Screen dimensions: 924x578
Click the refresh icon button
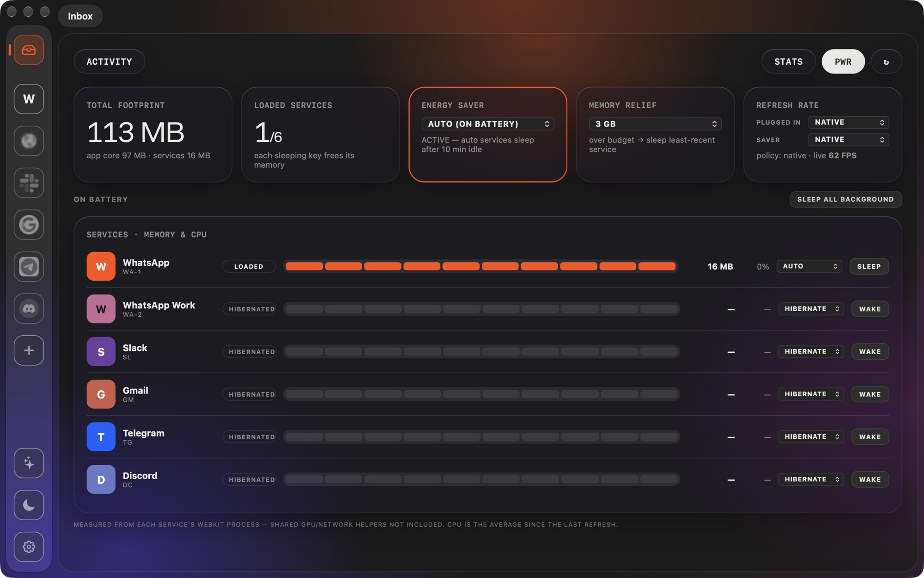886,61
